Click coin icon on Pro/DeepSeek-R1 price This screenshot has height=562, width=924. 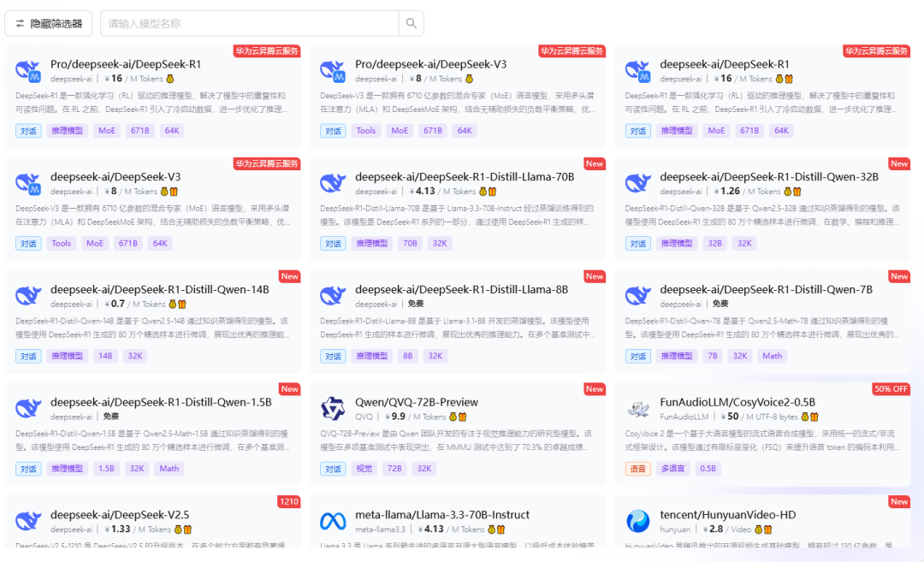click(x=170, y=79)
